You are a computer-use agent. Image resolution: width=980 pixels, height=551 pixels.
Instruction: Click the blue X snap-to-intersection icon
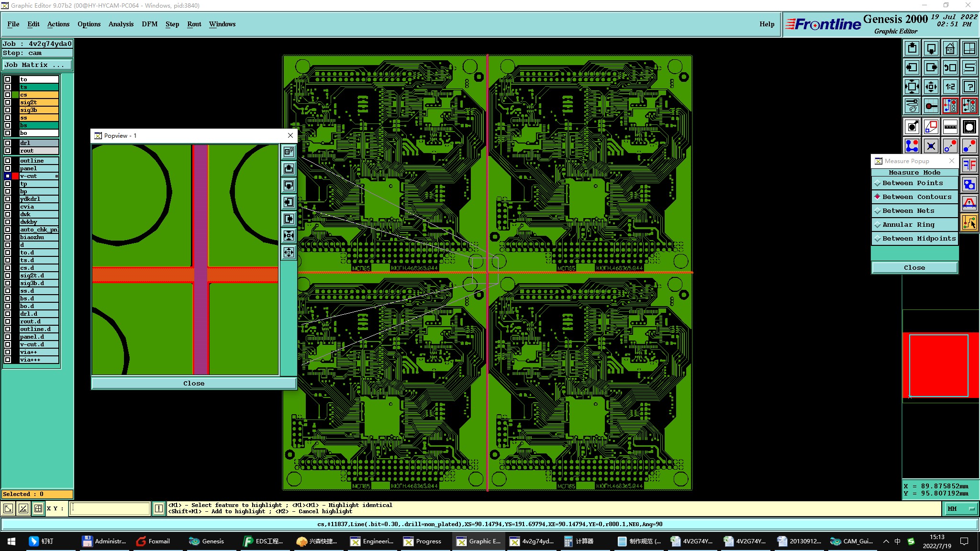tap(931, 146)
